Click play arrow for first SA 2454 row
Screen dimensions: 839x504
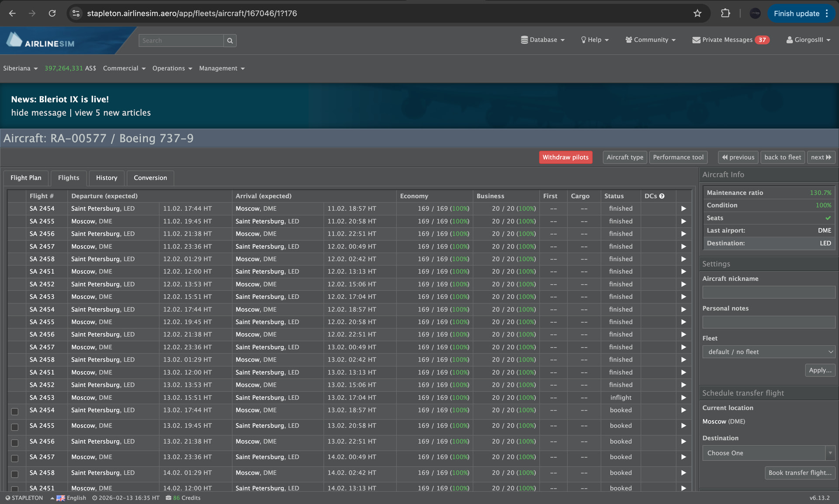tap(683, 209)
